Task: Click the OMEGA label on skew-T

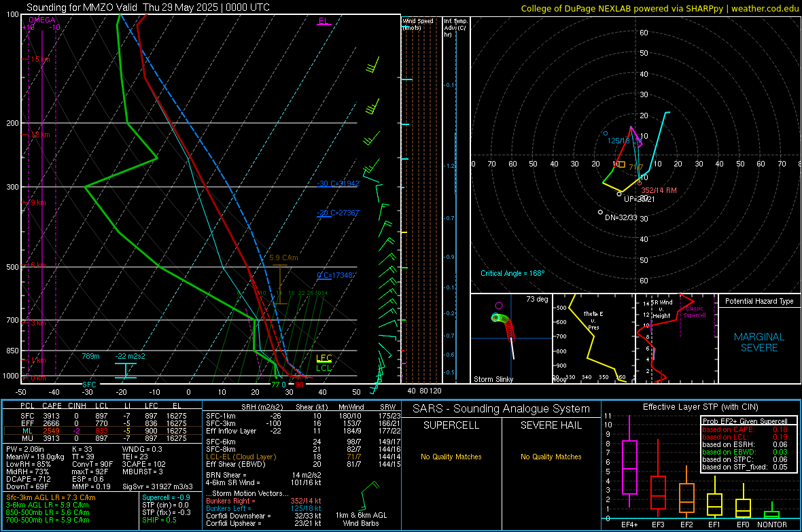Action: (42, 20)
